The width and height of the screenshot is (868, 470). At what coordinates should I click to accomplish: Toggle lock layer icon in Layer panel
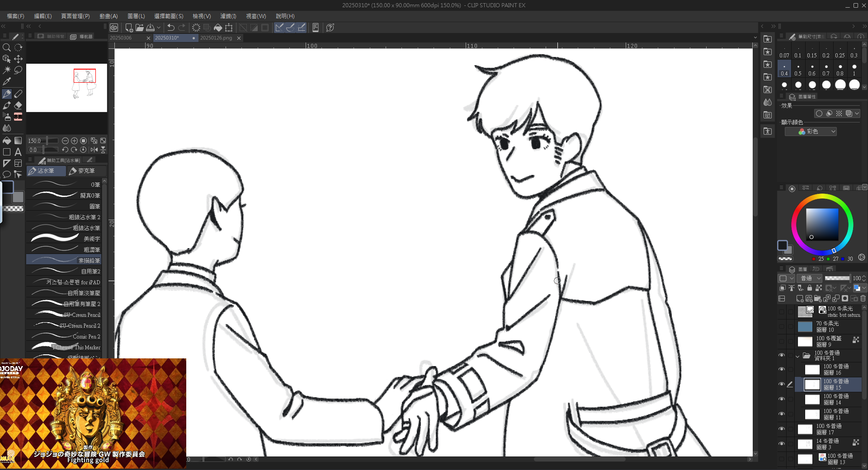[810, 288]
